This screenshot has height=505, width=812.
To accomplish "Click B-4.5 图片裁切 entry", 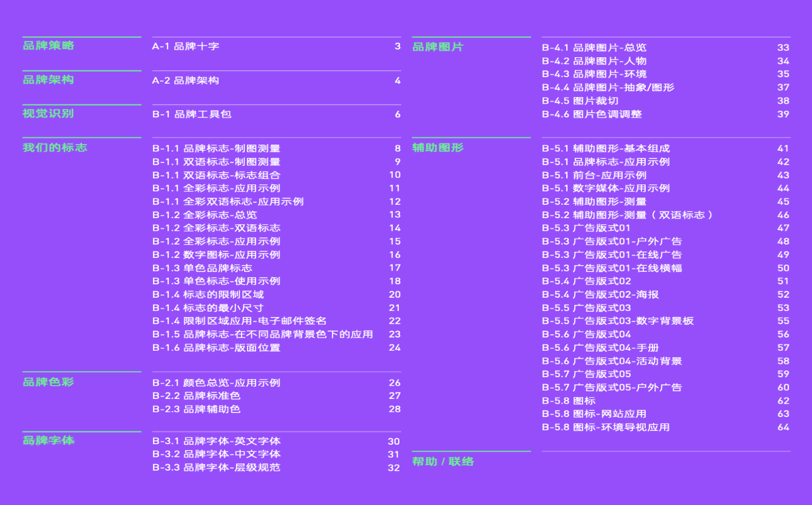I will click(580, 101).
